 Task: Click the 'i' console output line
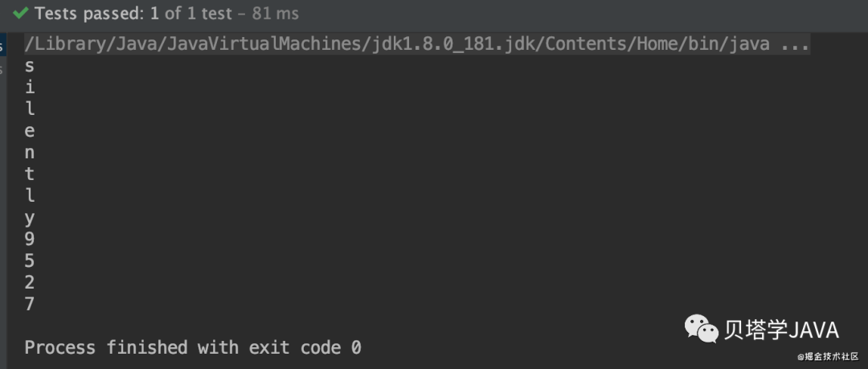pyautogui.click(x=30, y=88)
